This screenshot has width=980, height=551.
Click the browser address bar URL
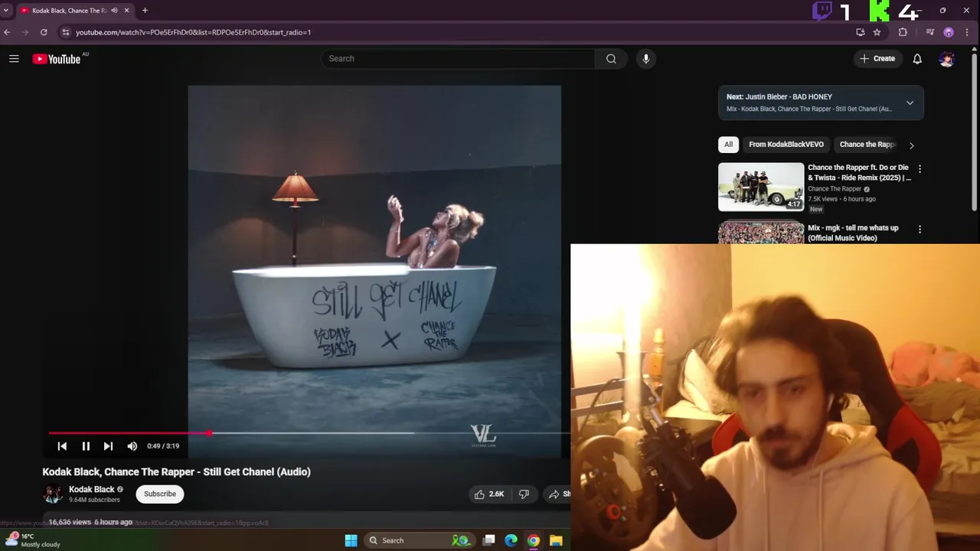tap(193, 32)
